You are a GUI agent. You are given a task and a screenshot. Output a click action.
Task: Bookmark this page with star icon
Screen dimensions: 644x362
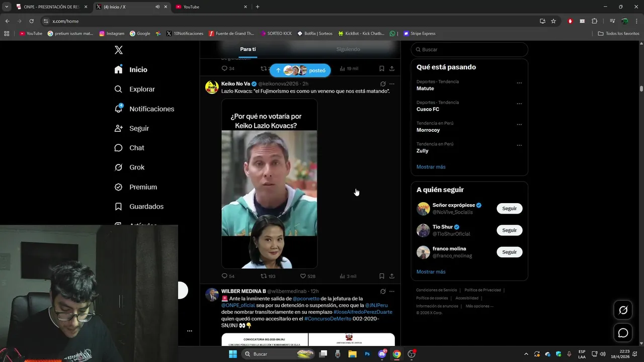(553, 21)
